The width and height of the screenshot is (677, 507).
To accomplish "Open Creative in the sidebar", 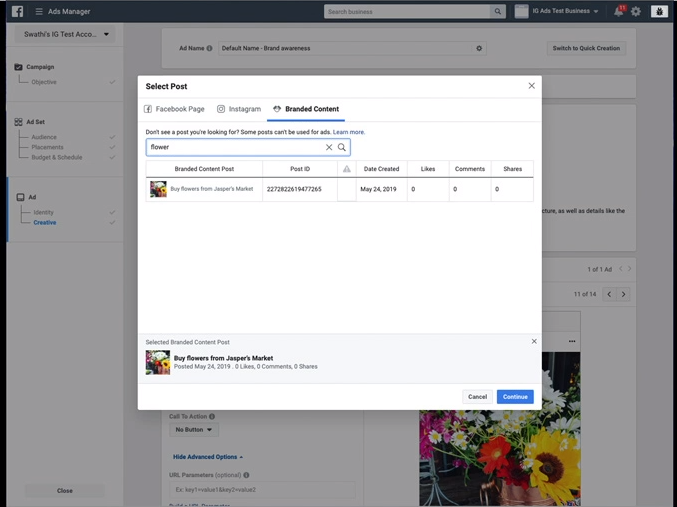I will click(45, 222).
